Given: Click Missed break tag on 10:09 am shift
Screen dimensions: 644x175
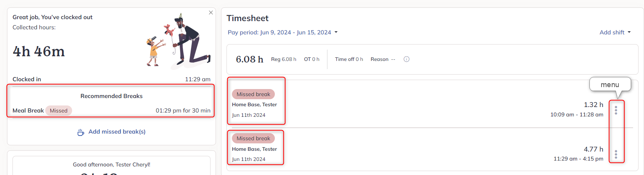Looking at the screenshot, I should 253,94.
